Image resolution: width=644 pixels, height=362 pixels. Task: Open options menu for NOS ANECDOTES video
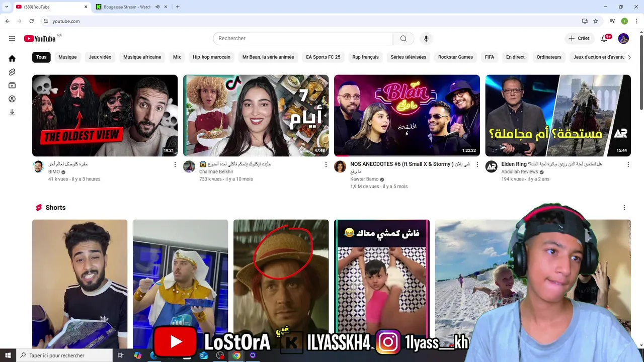[477, 164]
